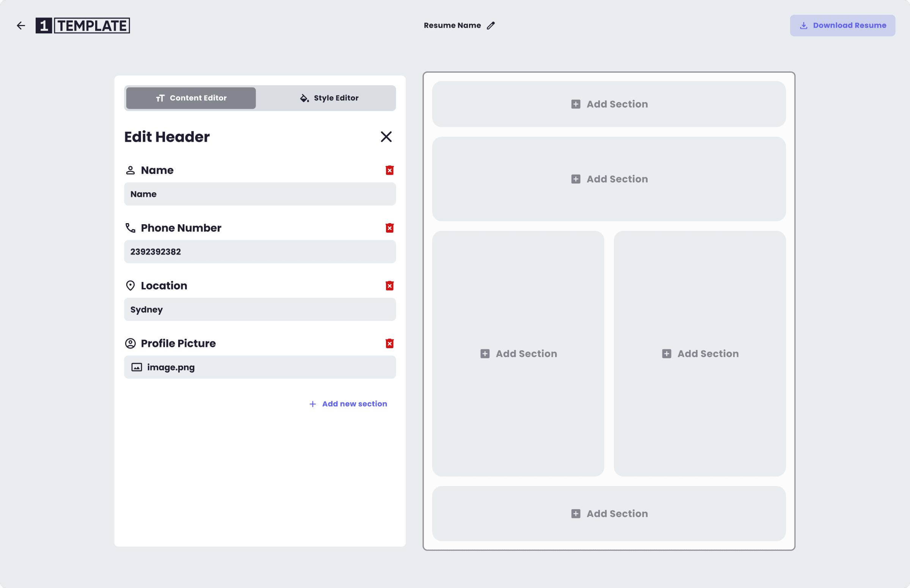
Task: Click the Sydney location input
Action: 260,309
